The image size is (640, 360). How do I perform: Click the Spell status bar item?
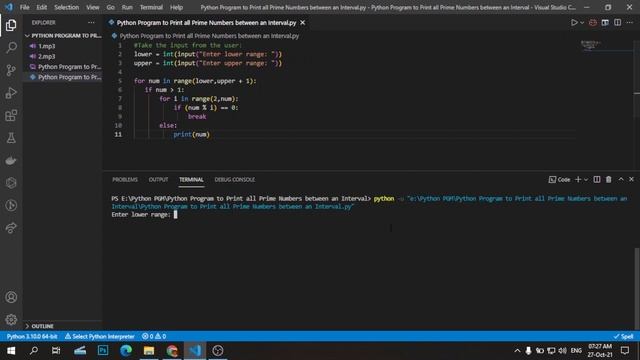tap(623, 336)
